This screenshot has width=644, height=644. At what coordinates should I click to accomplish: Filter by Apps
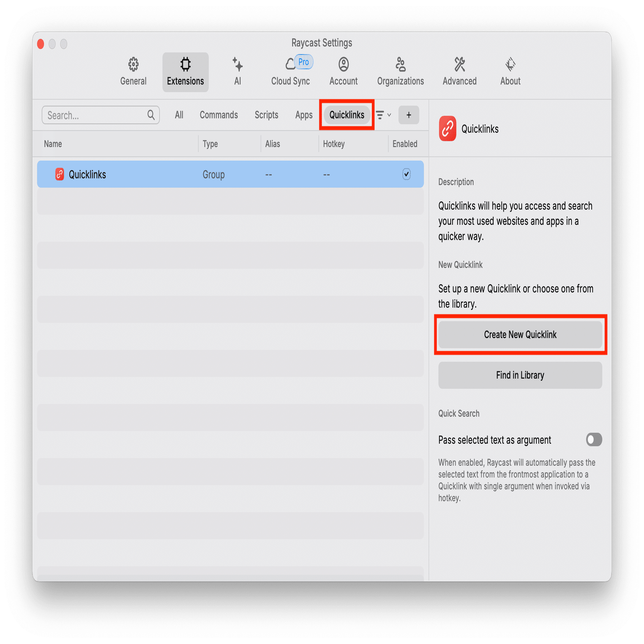304,115
